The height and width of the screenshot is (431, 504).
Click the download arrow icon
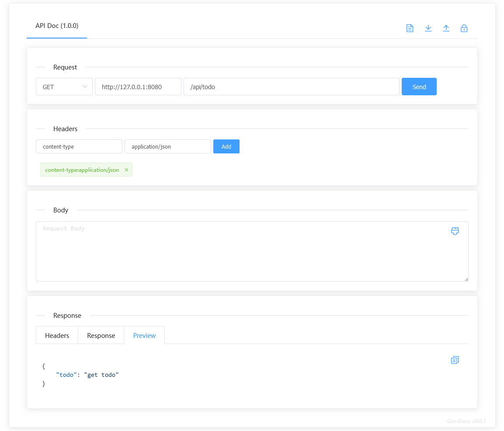coord(428,28)
